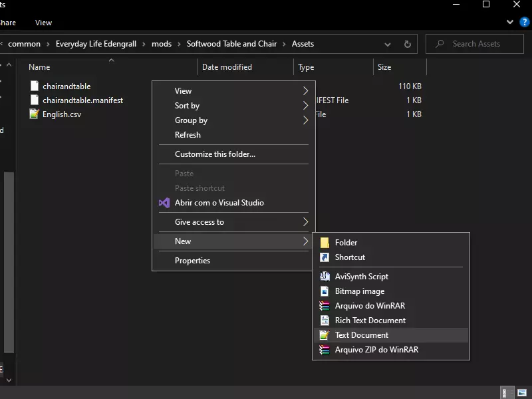Select Customize this folder option

[x=215, y=154]
